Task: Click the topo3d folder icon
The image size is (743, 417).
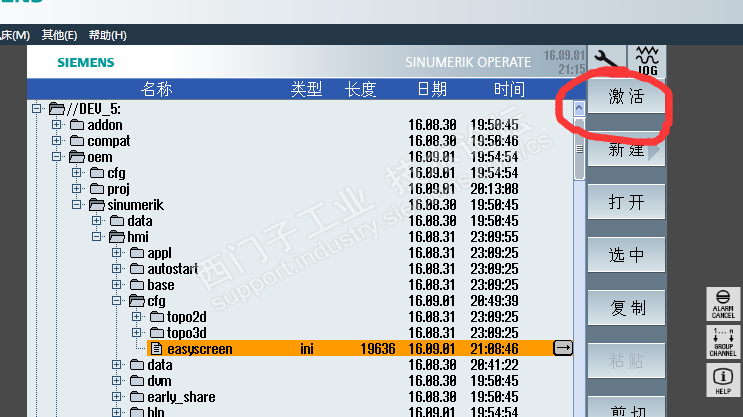Action: 157,333
